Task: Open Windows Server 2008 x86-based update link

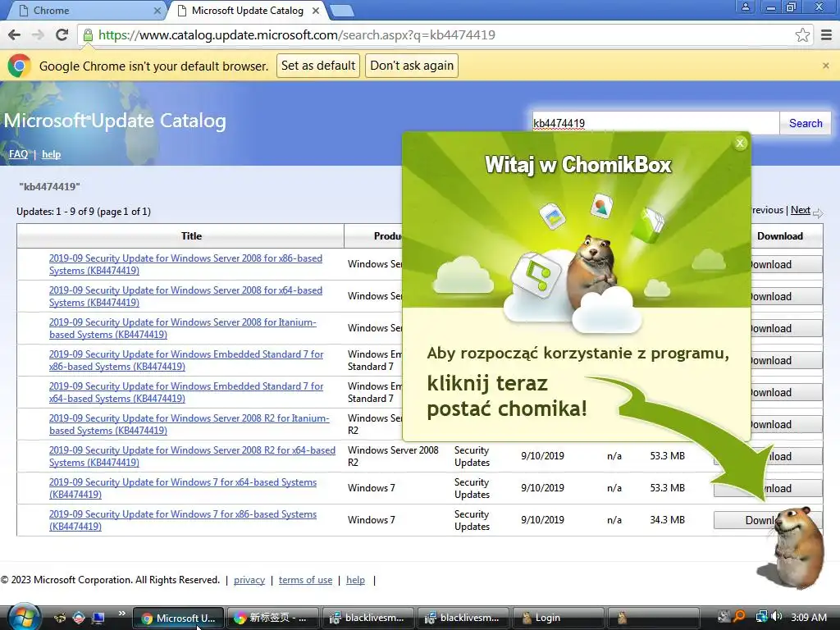Action: 186,264
